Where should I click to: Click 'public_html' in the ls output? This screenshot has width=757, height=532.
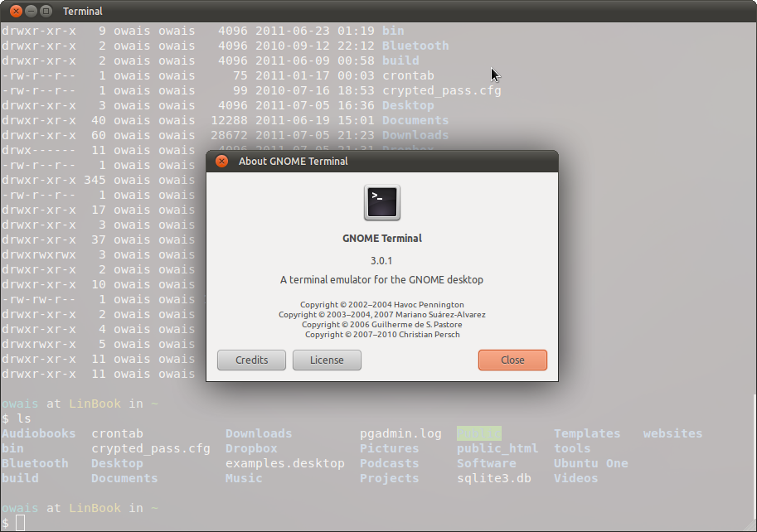tap(497, 448)
